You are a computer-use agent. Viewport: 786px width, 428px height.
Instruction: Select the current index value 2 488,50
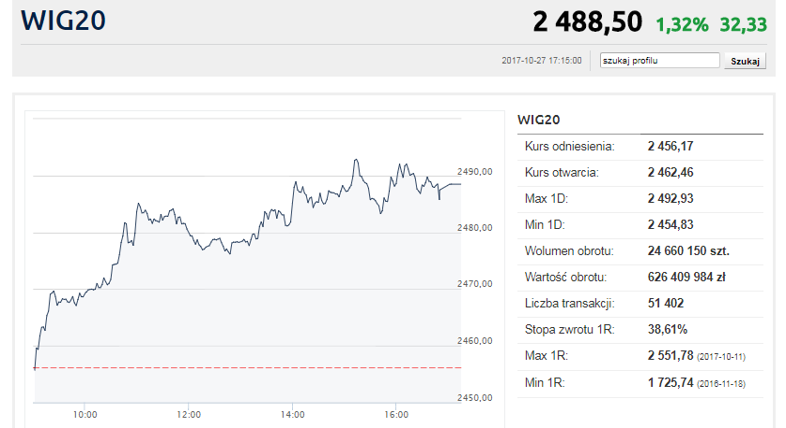(x=587, y=21)
